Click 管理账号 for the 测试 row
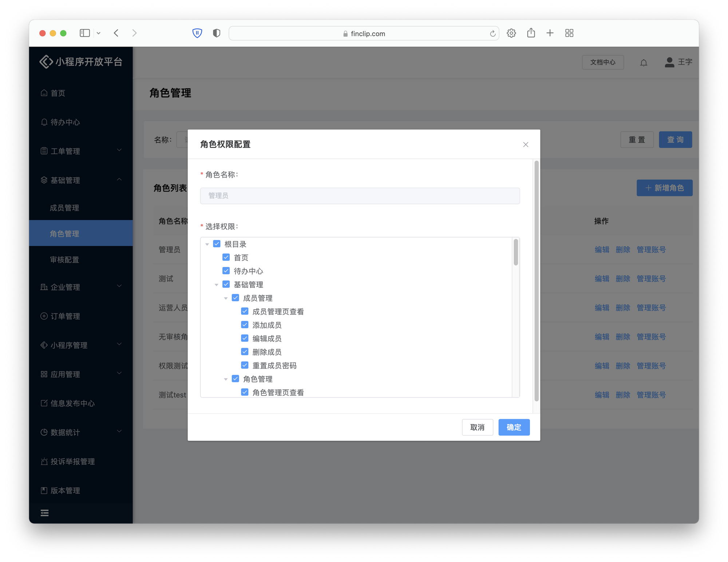 click(651, 279)
